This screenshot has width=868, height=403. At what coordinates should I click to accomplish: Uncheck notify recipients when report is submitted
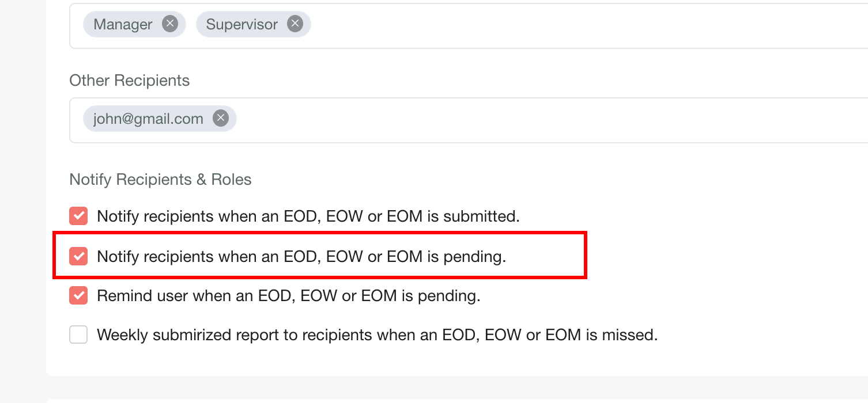pos(78,216)
